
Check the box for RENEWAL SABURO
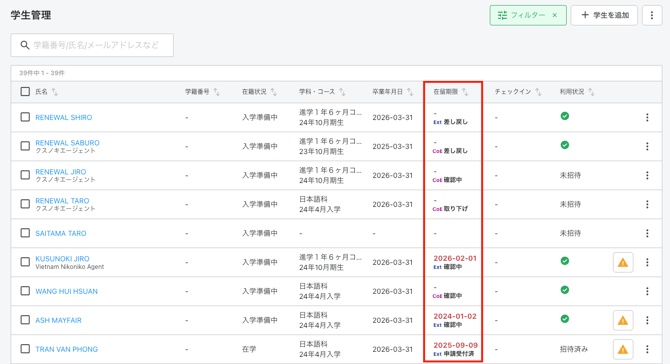tap(25, 146)
